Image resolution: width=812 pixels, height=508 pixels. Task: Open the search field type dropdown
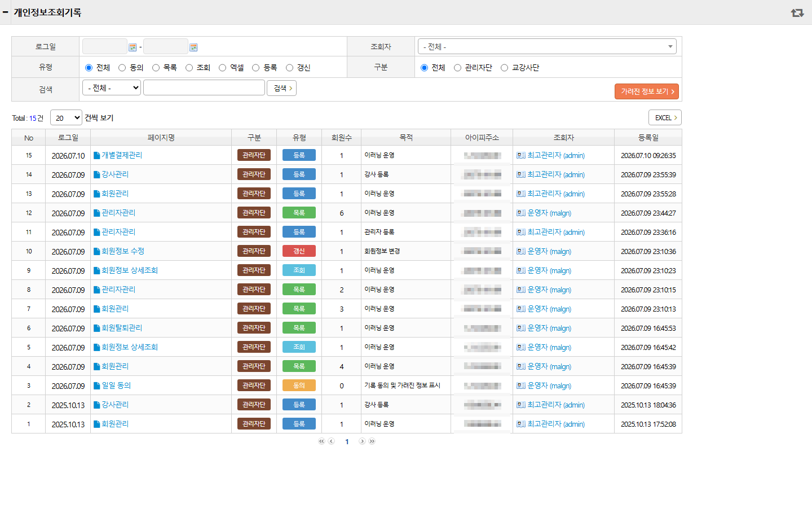(x=112, y=87)
